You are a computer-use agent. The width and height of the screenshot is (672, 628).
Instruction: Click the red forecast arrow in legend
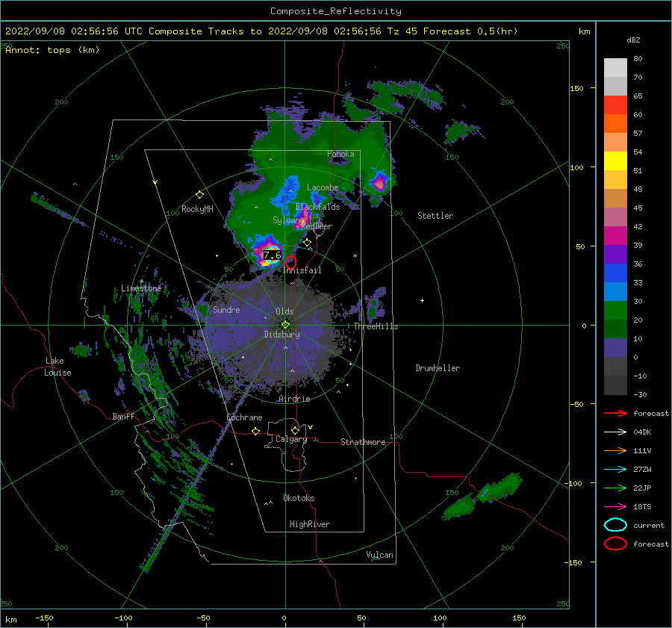pyautogui.click(x=615, y=413)
